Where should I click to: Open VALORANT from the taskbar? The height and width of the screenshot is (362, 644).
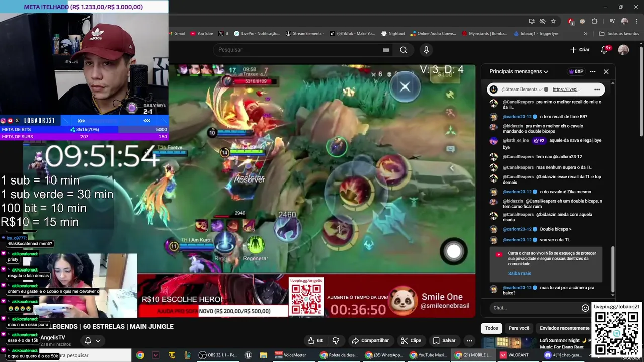tap(514, 355)
